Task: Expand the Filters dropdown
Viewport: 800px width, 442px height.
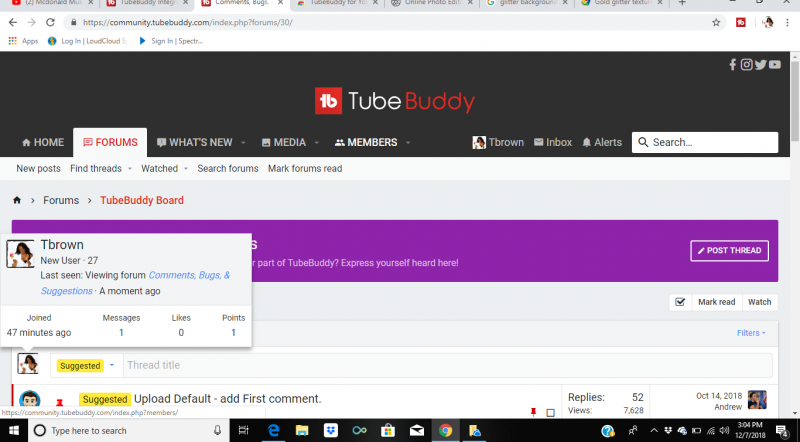Action: (x=754, y=333)
